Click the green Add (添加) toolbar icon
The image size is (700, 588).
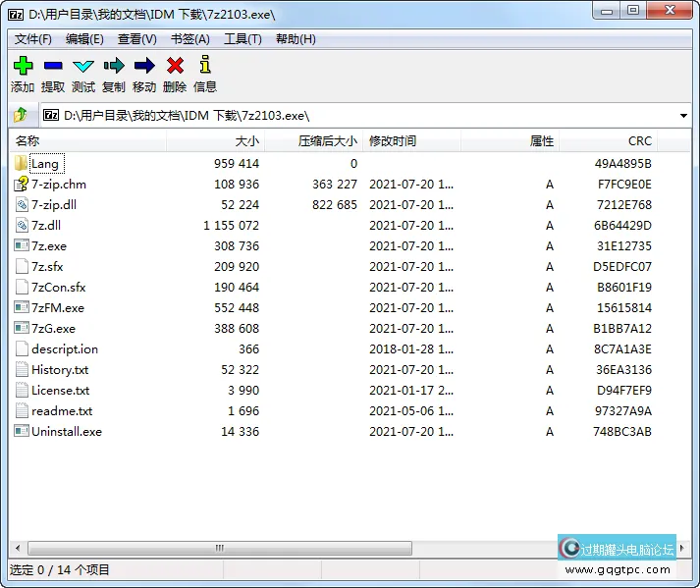coord(23,66)
